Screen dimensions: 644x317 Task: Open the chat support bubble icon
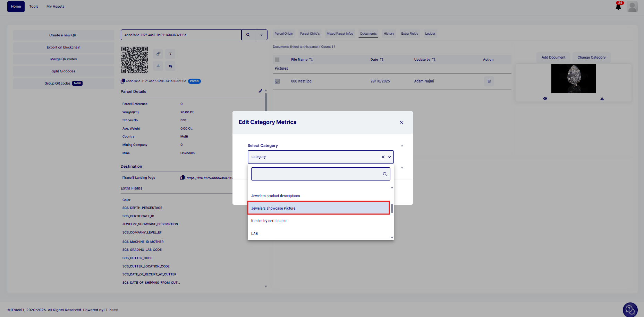(630, 309)
